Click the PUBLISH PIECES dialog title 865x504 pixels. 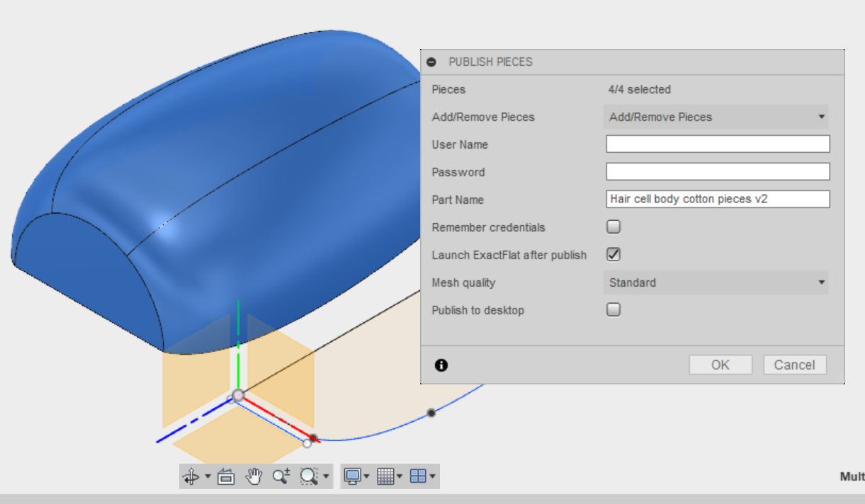click(x=490, y=62)
